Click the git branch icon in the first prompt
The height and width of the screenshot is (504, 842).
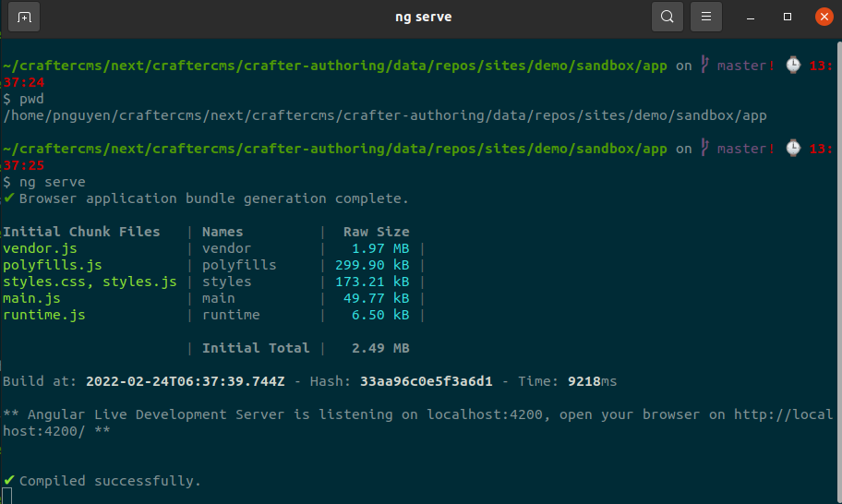click(x=704, y=66)
